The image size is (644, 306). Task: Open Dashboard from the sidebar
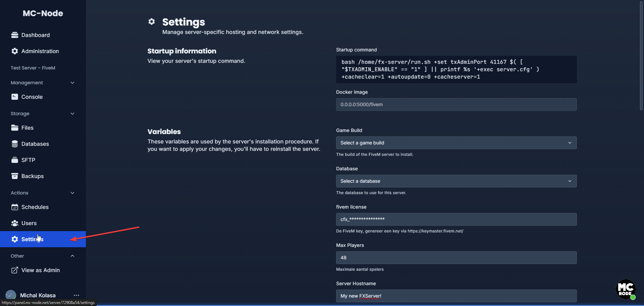point(43,35)
